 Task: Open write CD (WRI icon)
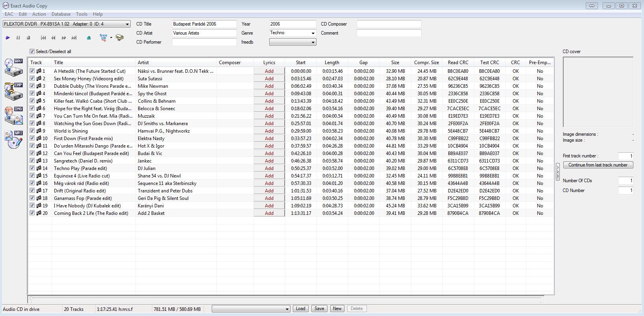[14, 139]
